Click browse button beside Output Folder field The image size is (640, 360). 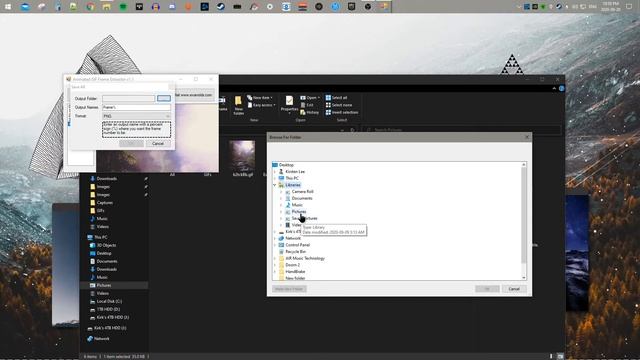(x=164, y=98)
